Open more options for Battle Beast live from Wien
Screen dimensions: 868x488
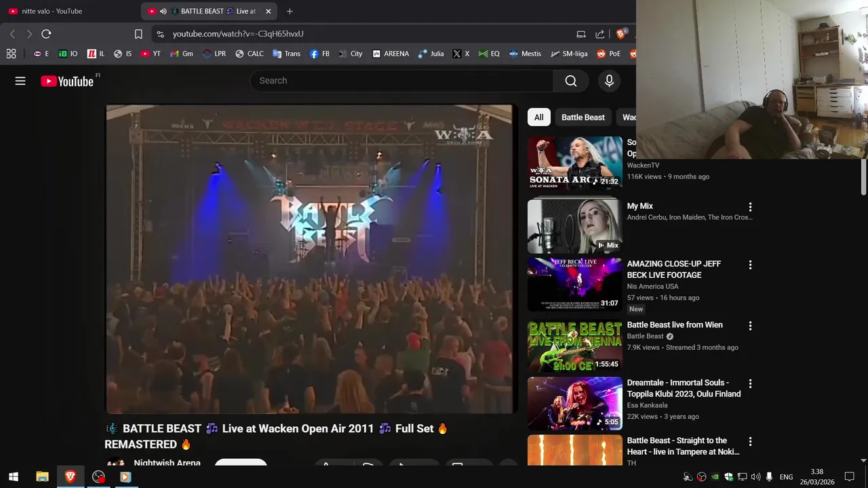[x=750, y=326]
